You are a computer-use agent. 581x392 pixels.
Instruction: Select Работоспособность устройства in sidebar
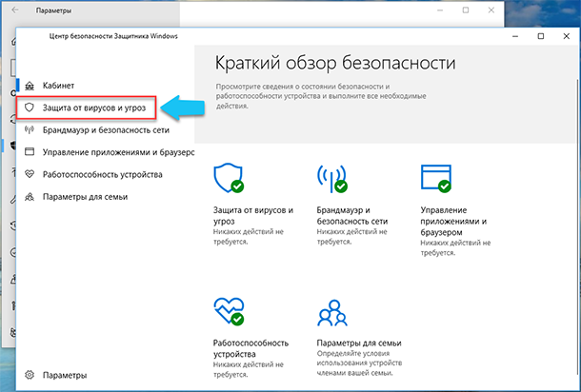pyautogui.click(x=103, y=174)
